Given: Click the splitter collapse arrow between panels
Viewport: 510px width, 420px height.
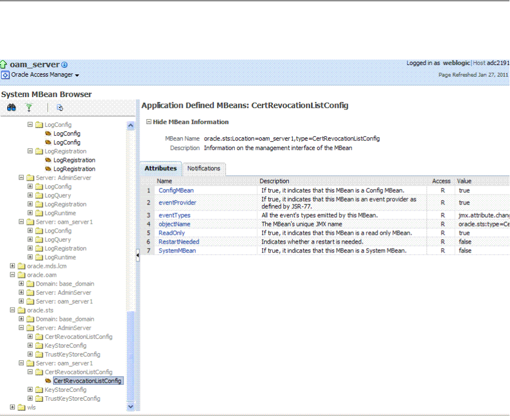Looking at the screenshot, I should (138, 256).
